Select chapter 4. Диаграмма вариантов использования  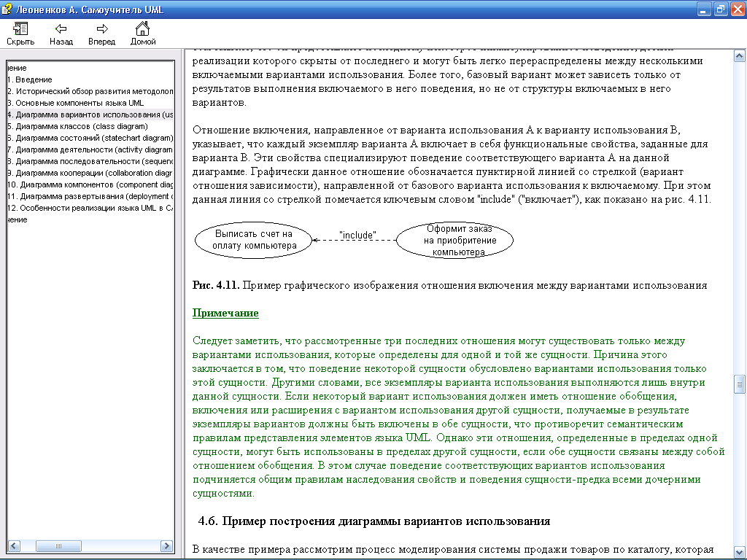[90, 114]
